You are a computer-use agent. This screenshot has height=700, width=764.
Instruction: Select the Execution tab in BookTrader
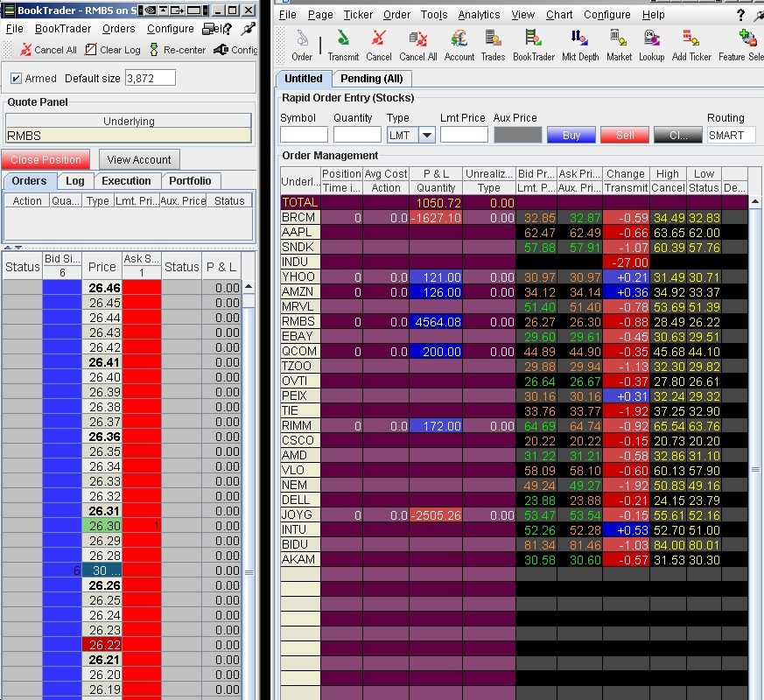(126, 181)
